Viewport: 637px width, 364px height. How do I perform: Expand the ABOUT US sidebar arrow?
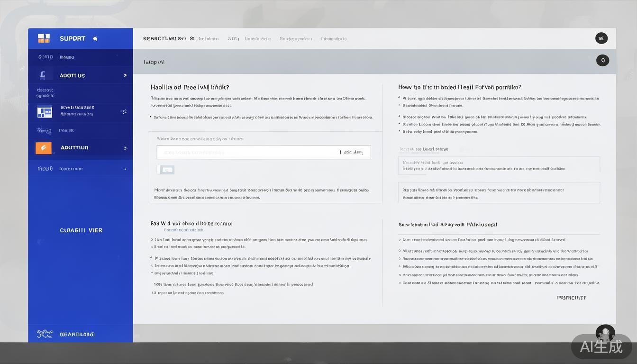tap(125, 75)
